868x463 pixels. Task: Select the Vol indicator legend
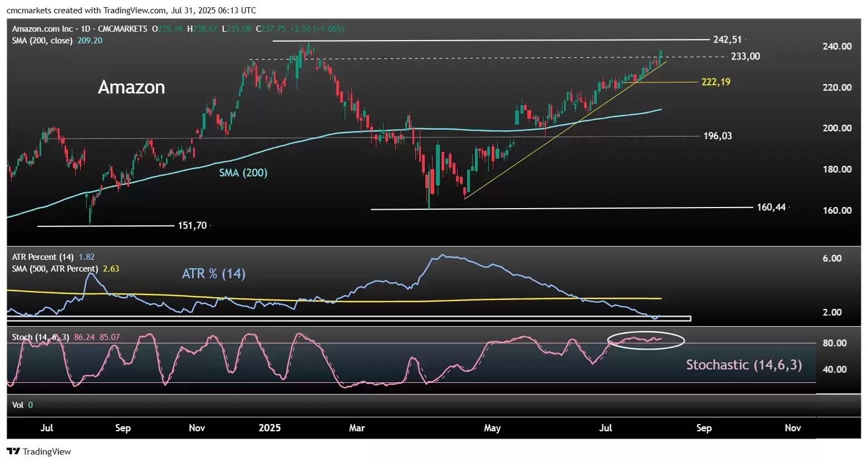pyautogui.click(x=18, y=405)
